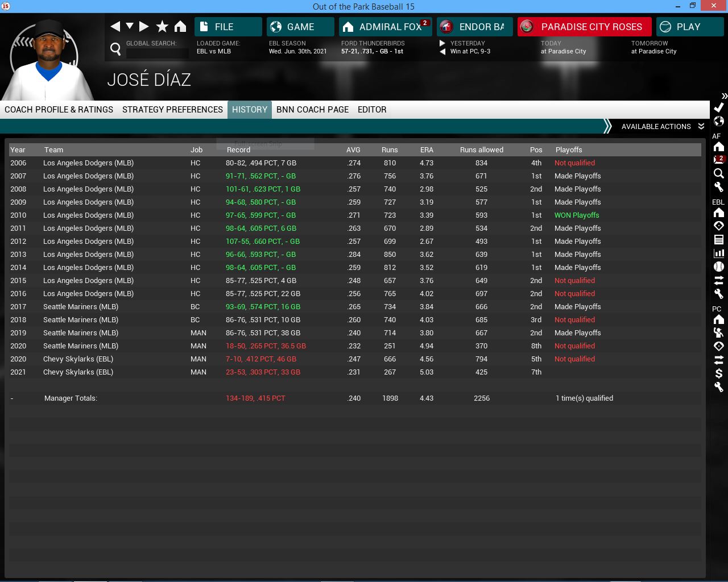Click the Global Search input field
The height and width of the screenshot is (582, 728).
(x=157, y=53)
